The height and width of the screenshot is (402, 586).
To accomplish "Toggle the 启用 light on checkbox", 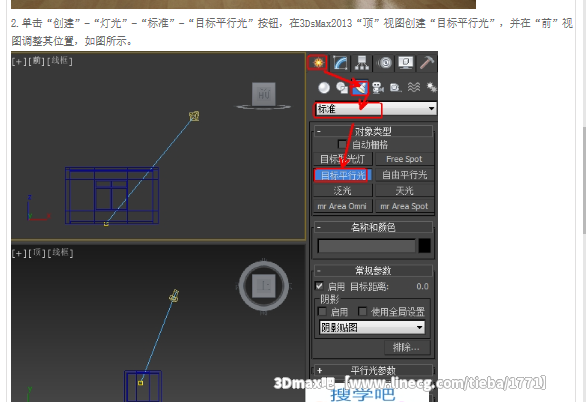I will point(319,286).
